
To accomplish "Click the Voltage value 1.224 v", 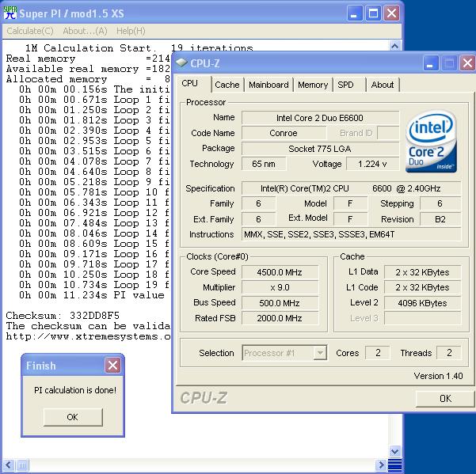I will point(372,164).
